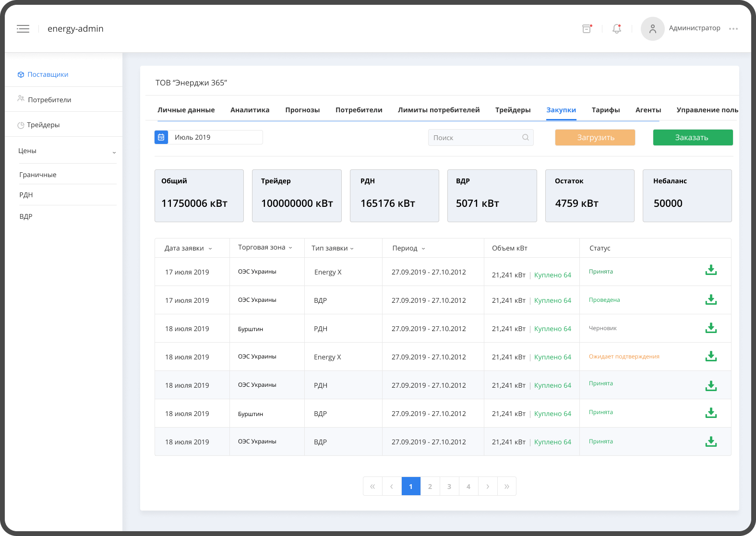756x536 pixels.
Task: Download the Ожидает подтверждения order row
Action: click(711, 357)
